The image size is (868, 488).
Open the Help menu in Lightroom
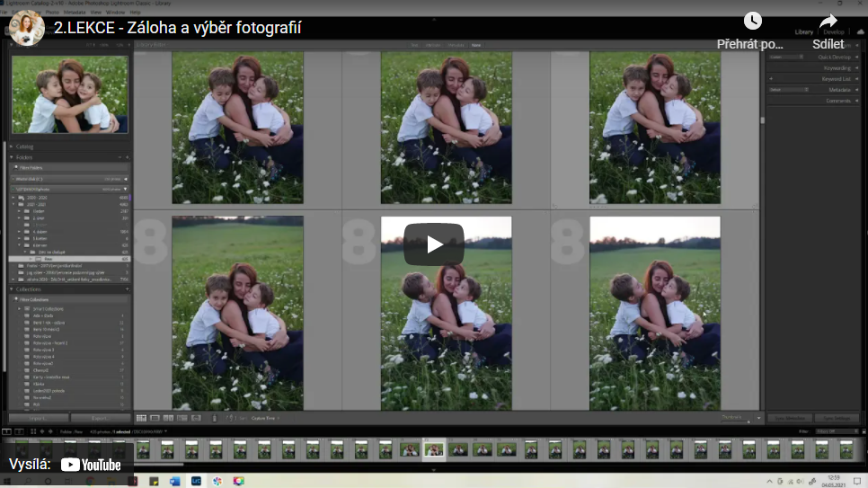(135, 13)
